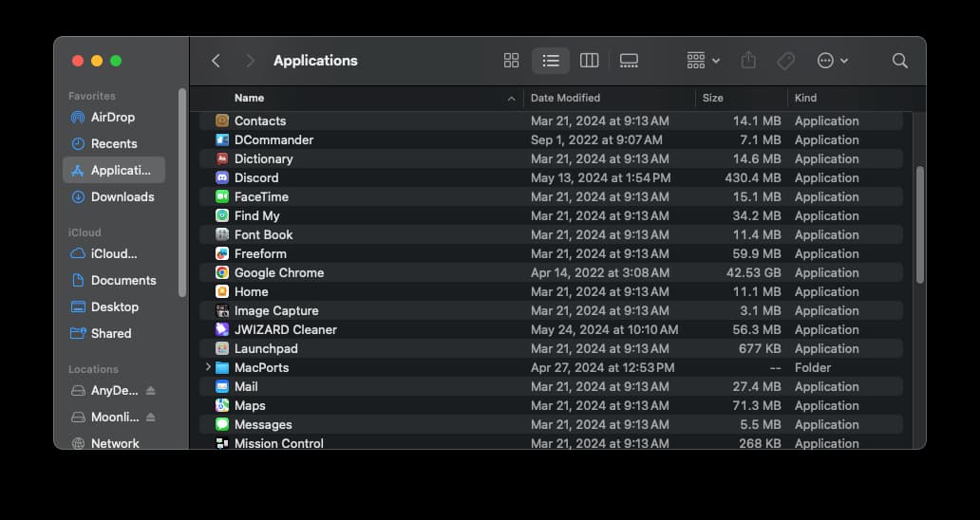The image size is (980, 520).
Task: Sort by the Size column header
Action: (x=712, y=98)
